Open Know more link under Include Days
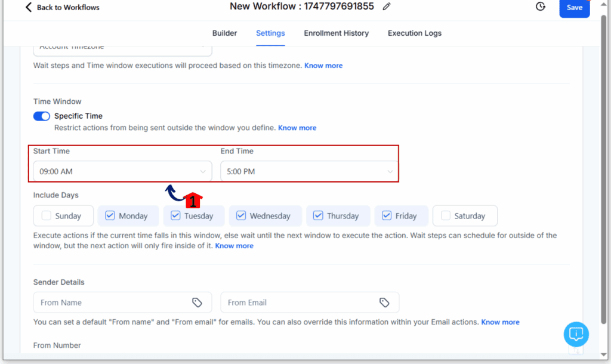This screenshot has width=611, height=364. pos(234,246)
